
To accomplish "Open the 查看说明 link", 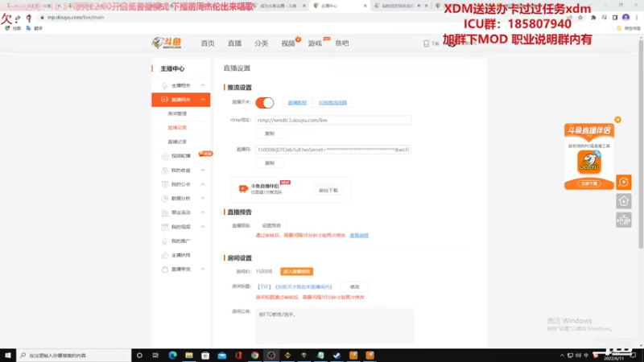I will pos(359,235).
